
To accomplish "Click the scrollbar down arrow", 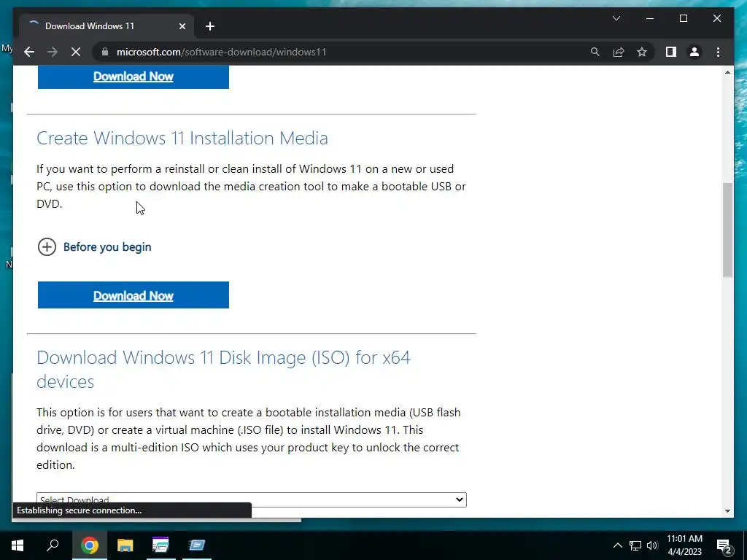I will pos(727,511).
